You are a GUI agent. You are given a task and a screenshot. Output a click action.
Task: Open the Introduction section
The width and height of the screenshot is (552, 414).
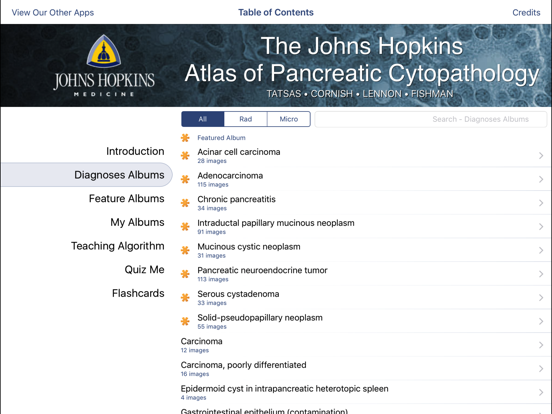[135, 151]
